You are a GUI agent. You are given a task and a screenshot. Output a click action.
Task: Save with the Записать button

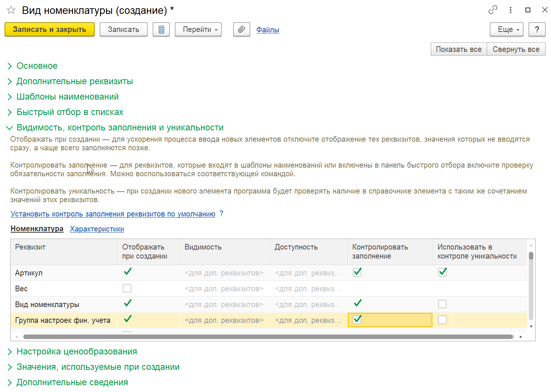click(124, 29)
